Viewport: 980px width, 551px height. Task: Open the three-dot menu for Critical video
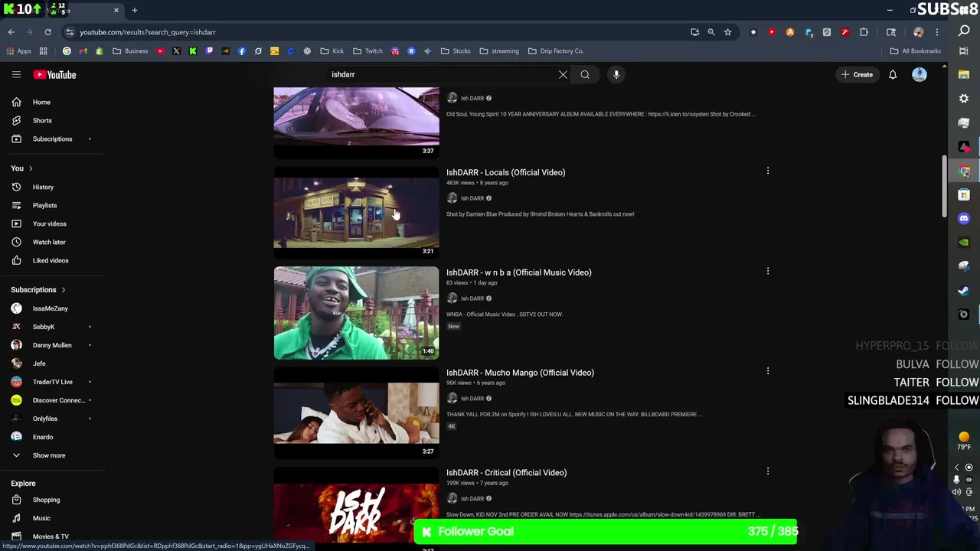pyautogui.click(x=768, y=471)
